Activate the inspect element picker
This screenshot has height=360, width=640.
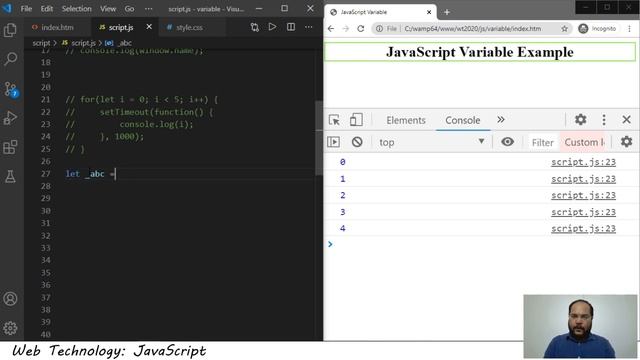click(334, 120)
